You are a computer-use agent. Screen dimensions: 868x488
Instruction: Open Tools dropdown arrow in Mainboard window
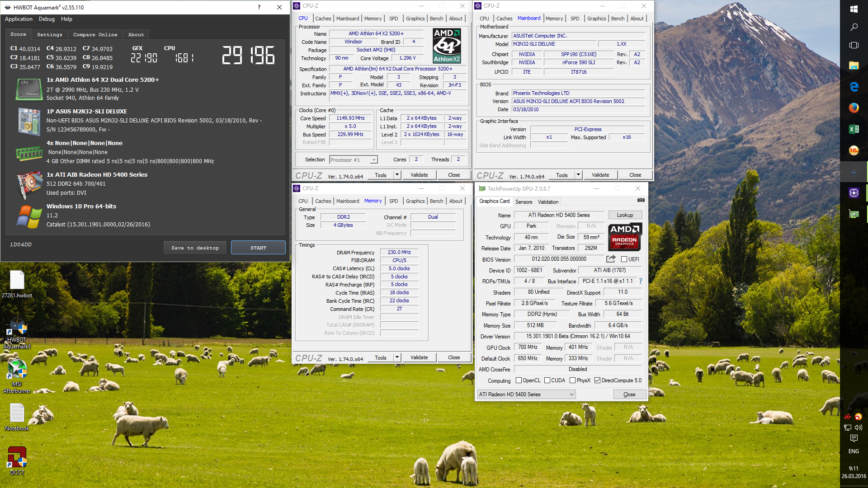pyautogui.click(x=578, y=175)
